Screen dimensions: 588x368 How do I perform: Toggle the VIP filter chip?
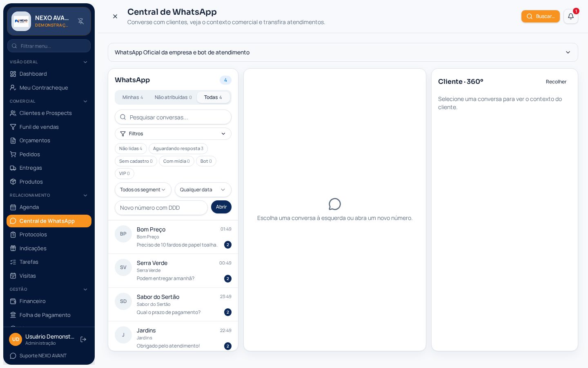[x=125, y=173]
